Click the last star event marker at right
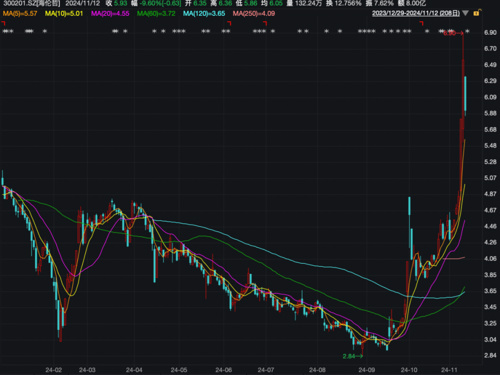Viewport: 500px width, 375px height. click(467, 31)
